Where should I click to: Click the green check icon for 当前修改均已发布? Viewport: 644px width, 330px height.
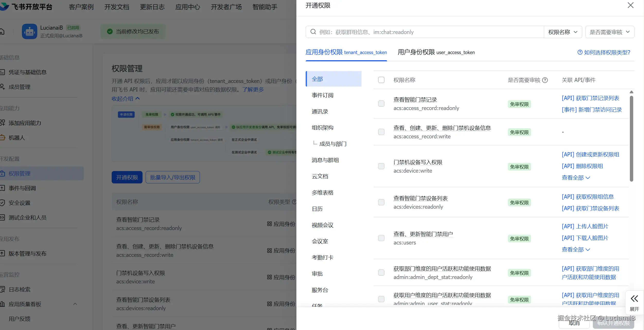click(110, 31)
